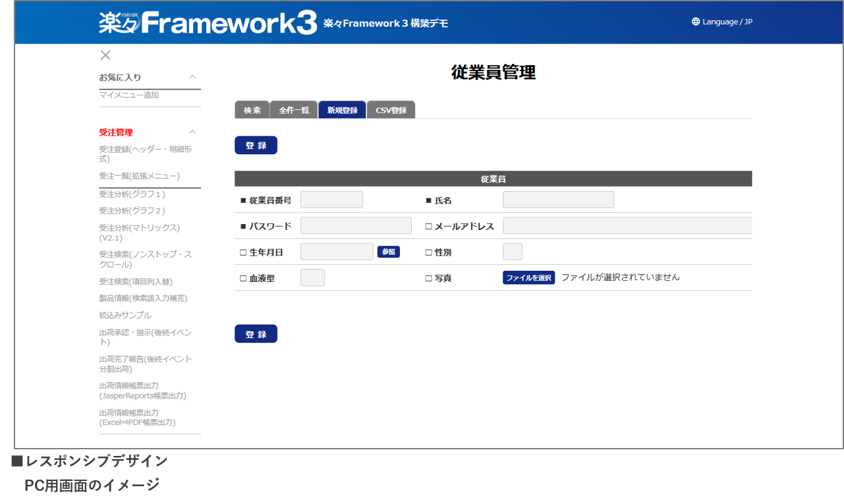
Task: Open 製品情報(検索語入力補完) menu item
Action: coord(143,298)
